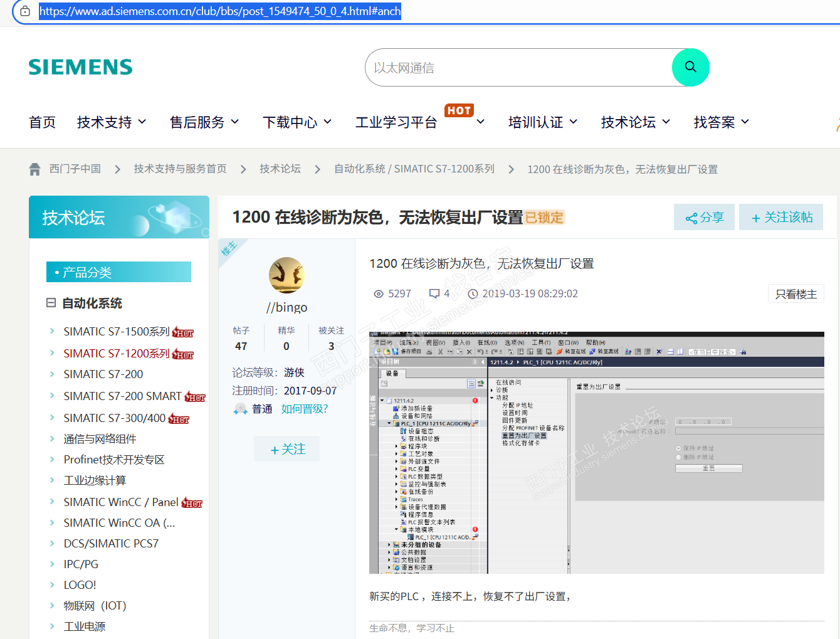Select the 产品分类 sidebar tab
Image resolution: width=840 pixels, height=639 pixels.
click(118, 272)
